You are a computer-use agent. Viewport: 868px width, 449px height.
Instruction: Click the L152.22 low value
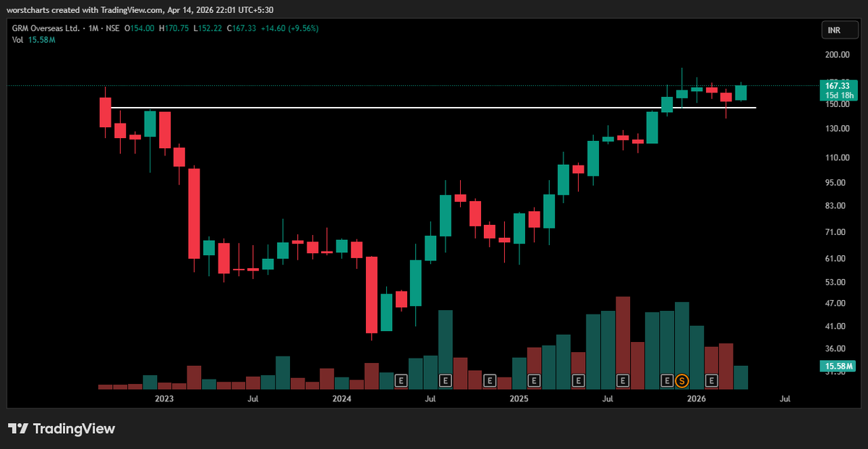tap(208, 28)
